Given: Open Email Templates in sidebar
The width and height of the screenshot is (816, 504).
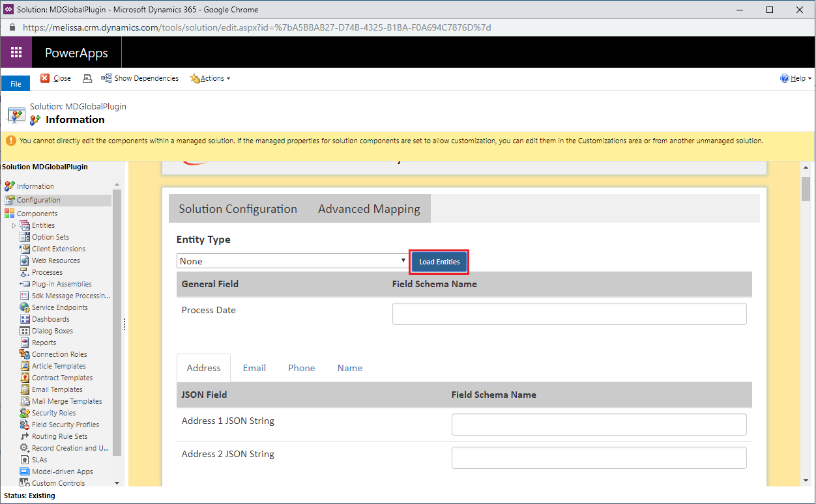Looking at the screenshot, I should [57, 389].
